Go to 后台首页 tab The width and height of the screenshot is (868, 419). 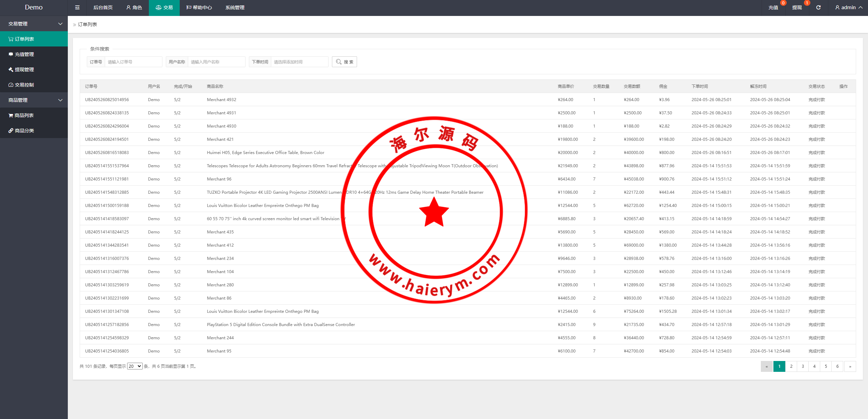point(103,7)
